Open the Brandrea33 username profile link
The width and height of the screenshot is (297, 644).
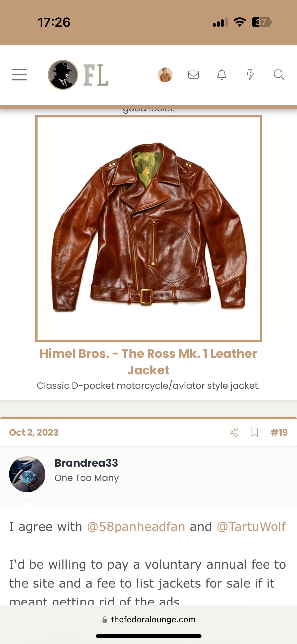pos(86,463)
